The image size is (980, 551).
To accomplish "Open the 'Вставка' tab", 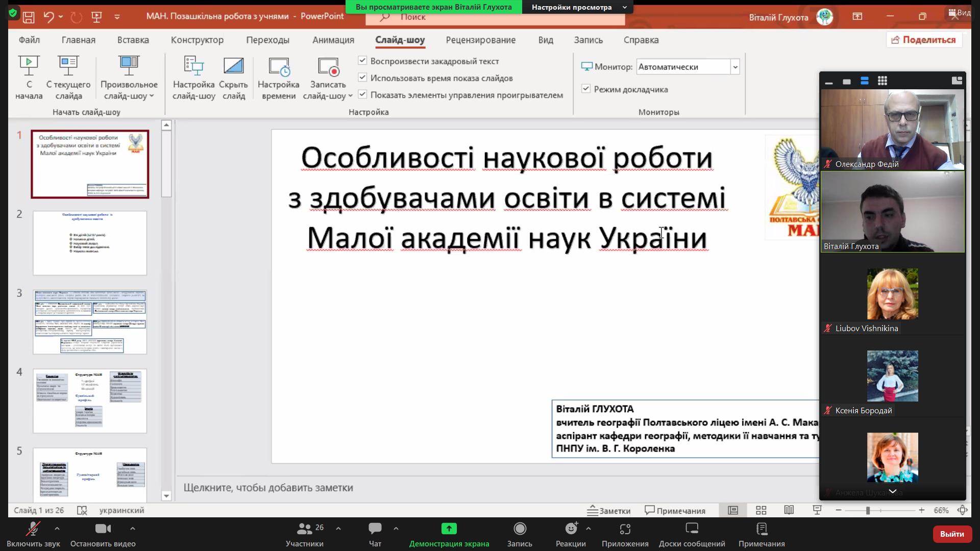I will pos(133,40).
